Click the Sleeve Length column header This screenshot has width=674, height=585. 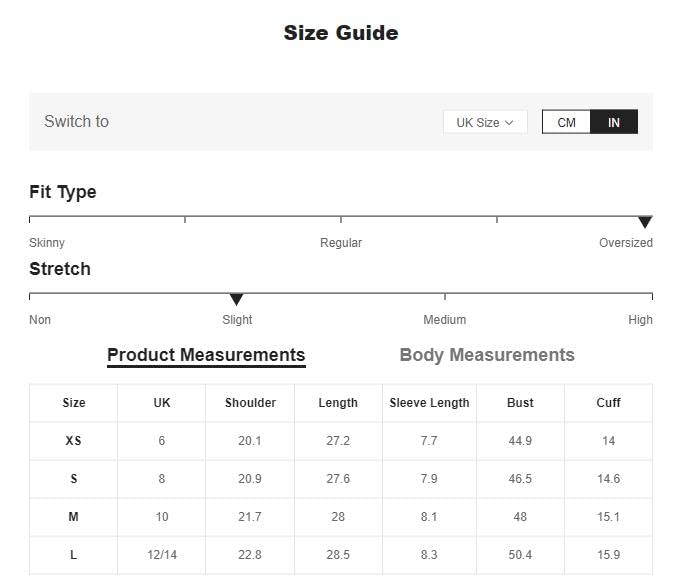point(429,403)
